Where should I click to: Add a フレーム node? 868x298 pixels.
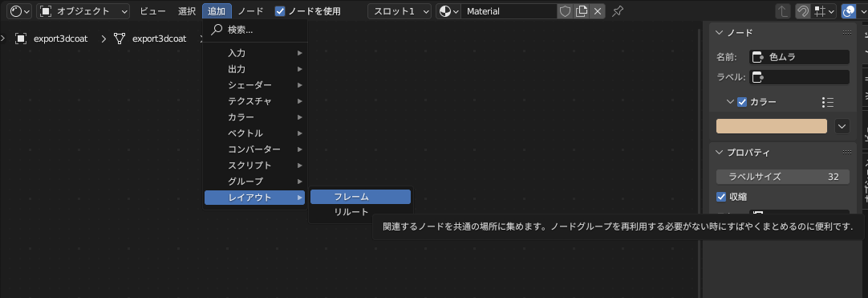360,197
